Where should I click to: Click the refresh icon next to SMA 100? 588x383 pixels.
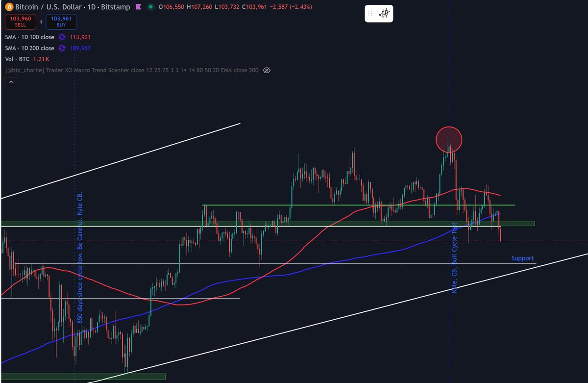click(62, 37)
